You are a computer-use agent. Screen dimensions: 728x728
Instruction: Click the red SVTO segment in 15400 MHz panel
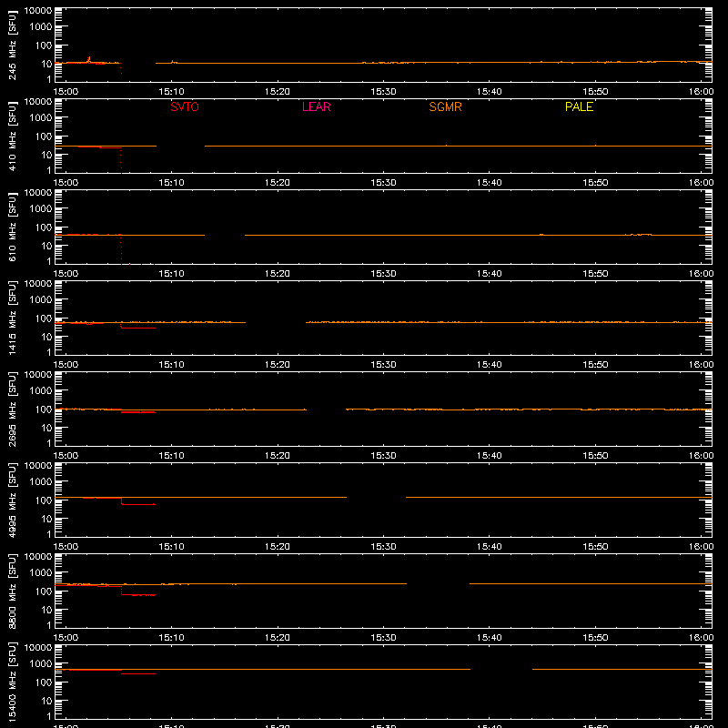(x=138, y=673)
